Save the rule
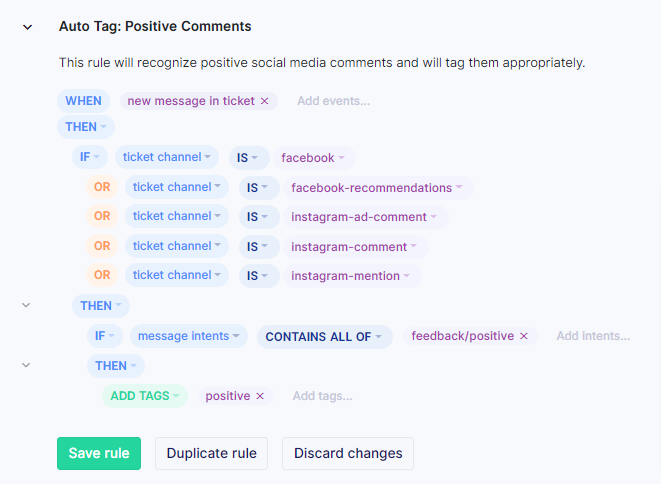Image resolution: width=661 pixels, height=484 pixels. (x=99, y=453)
